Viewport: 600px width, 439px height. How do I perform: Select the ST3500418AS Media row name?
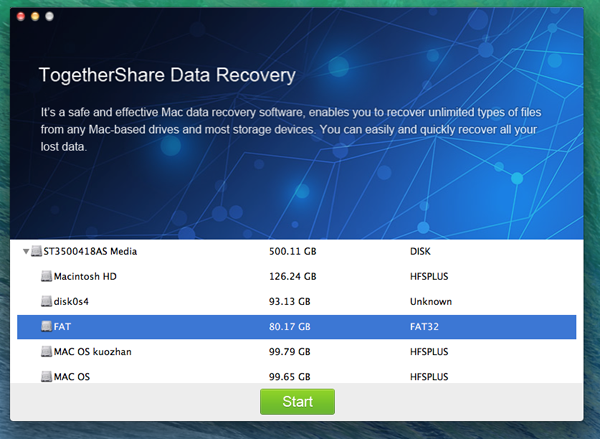[90, 251]
